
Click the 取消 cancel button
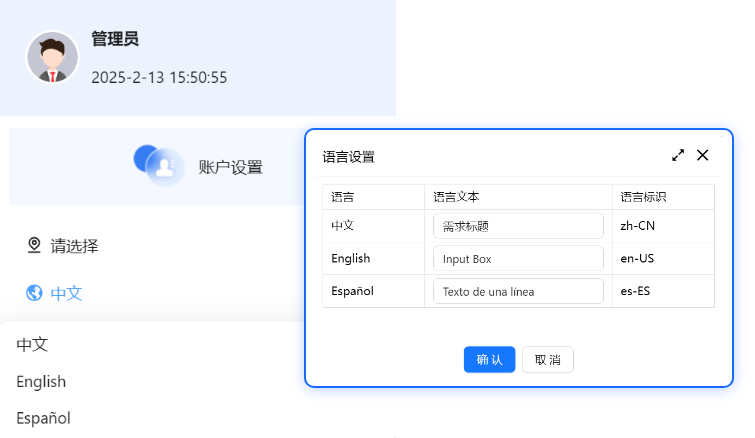[547, 360]
